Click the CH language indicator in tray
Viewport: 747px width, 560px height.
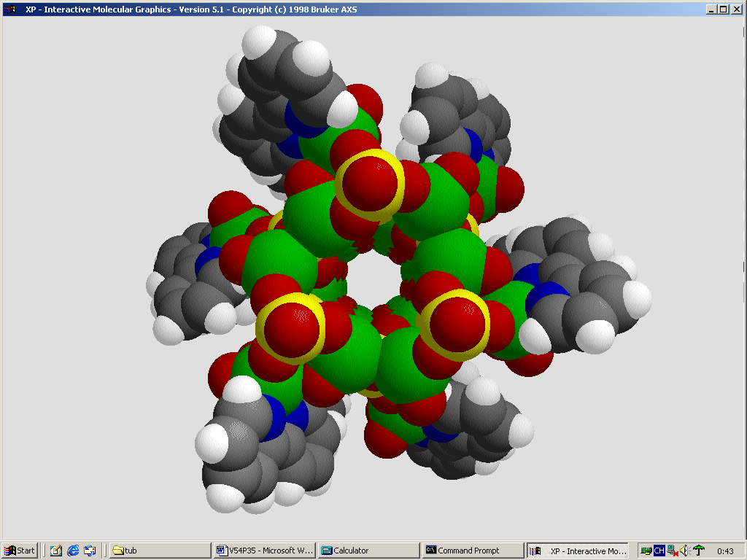tap(659, 551)
